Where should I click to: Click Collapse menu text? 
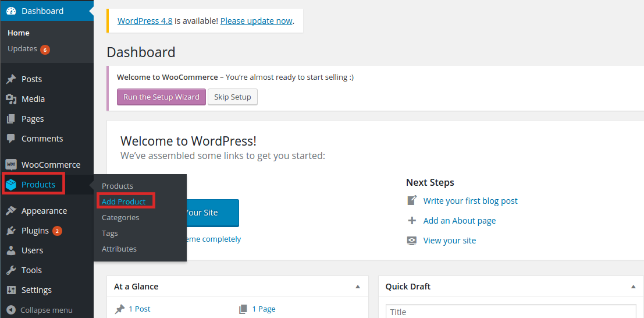(x=47, y=310)
